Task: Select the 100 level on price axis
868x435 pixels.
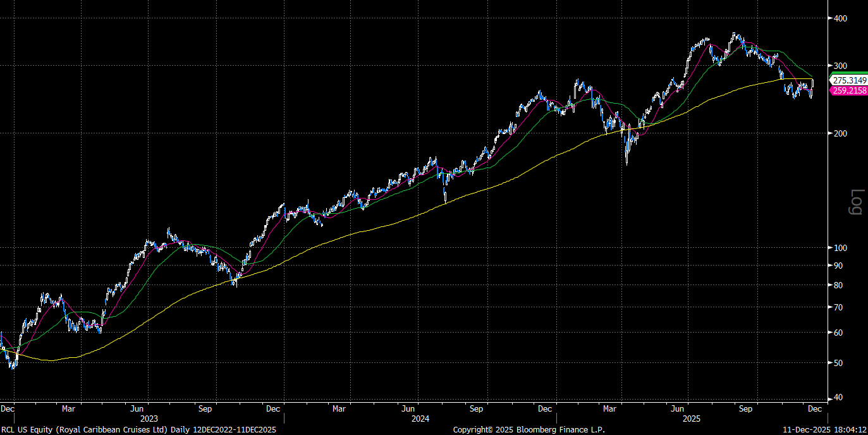Action: [x=840, y=248]
